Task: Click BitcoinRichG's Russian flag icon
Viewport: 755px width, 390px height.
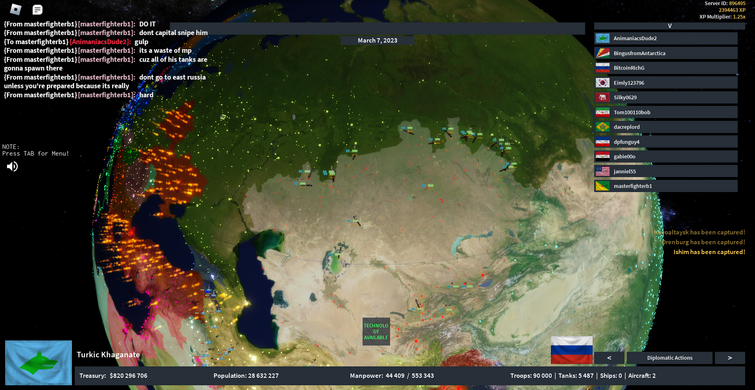Action: pyautogui.click(x=602, y=68)
